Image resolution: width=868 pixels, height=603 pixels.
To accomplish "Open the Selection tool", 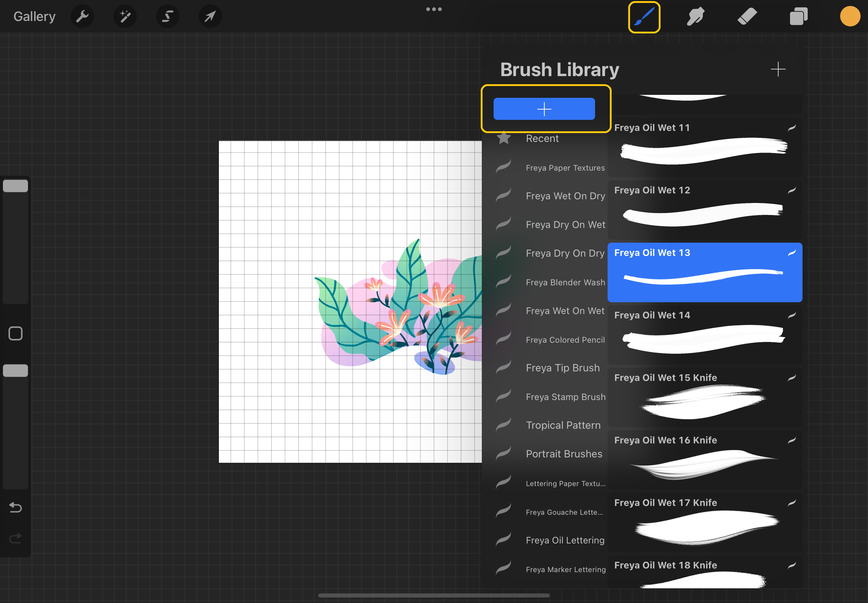I will 168,16.
